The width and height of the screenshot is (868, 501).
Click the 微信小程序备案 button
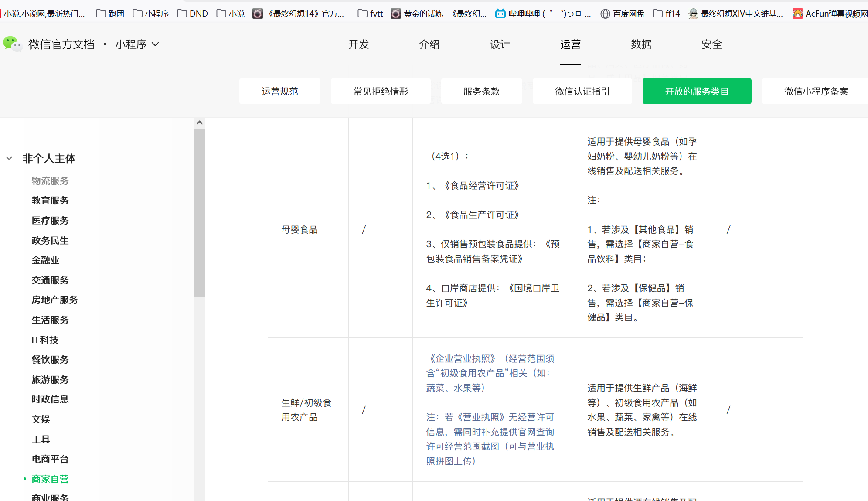tap(816, 91)
